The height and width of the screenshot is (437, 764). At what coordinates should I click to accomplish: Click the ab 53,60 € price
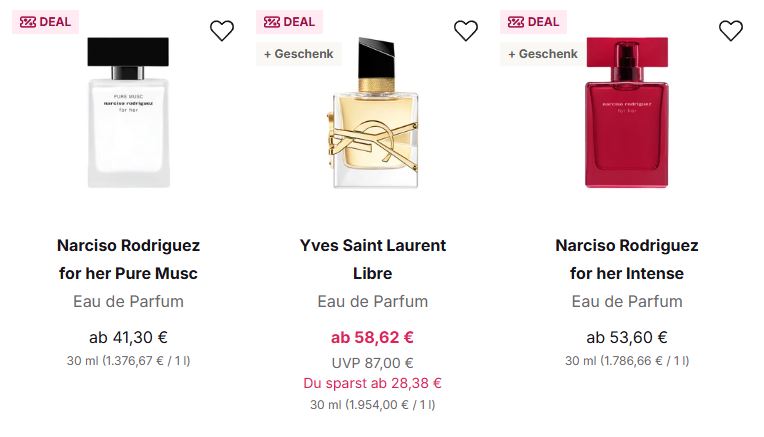627,338
